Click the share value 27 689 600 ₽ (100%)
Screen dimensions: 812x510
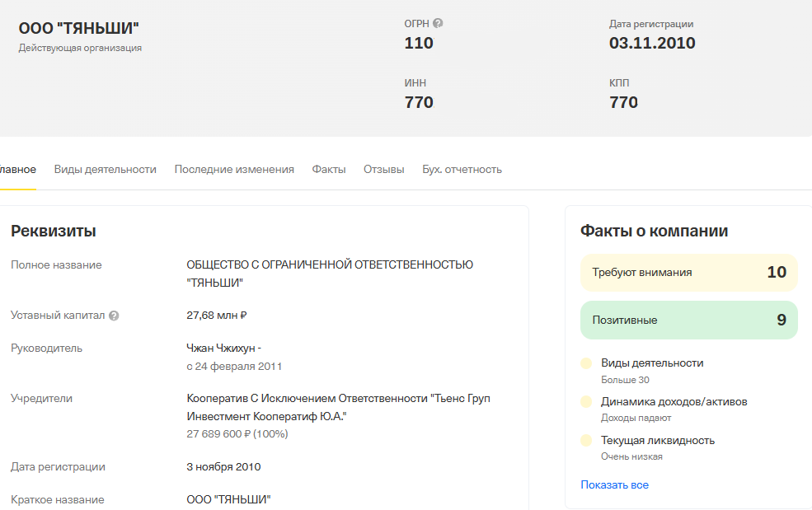point(237,434)
